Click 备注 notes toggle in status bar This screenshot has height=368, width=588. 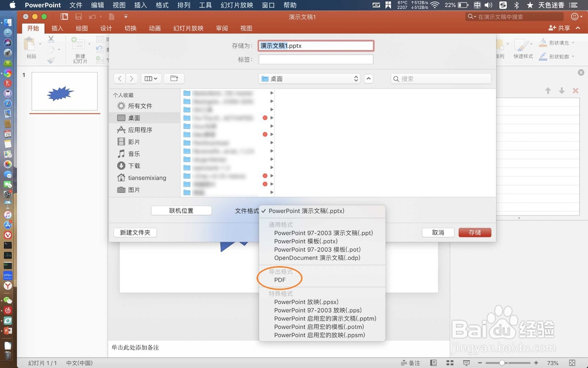click(410, 363)
